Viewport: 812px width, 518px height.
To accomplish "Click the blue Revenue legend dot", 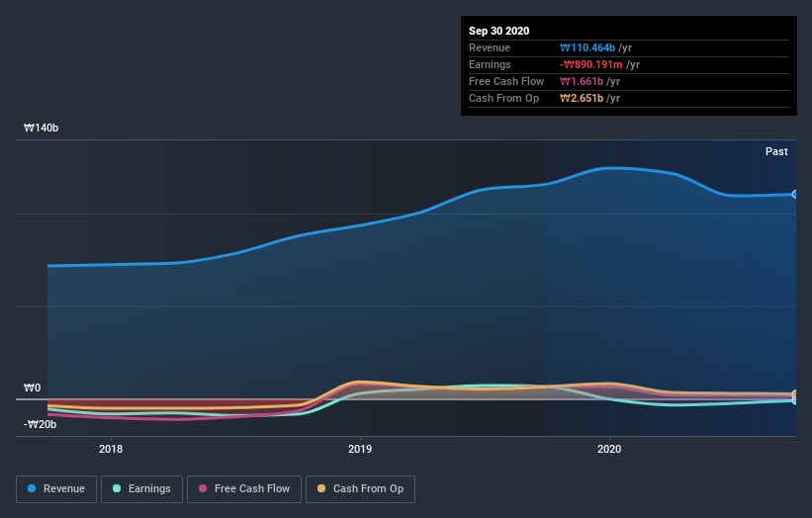I will click(x=32, y=488).
